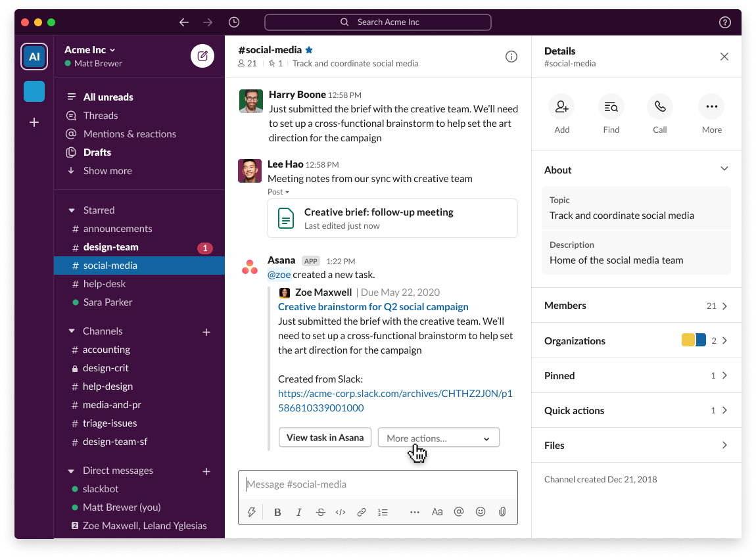
Task: Click the Message #social-media input
Action: [378, 484]
